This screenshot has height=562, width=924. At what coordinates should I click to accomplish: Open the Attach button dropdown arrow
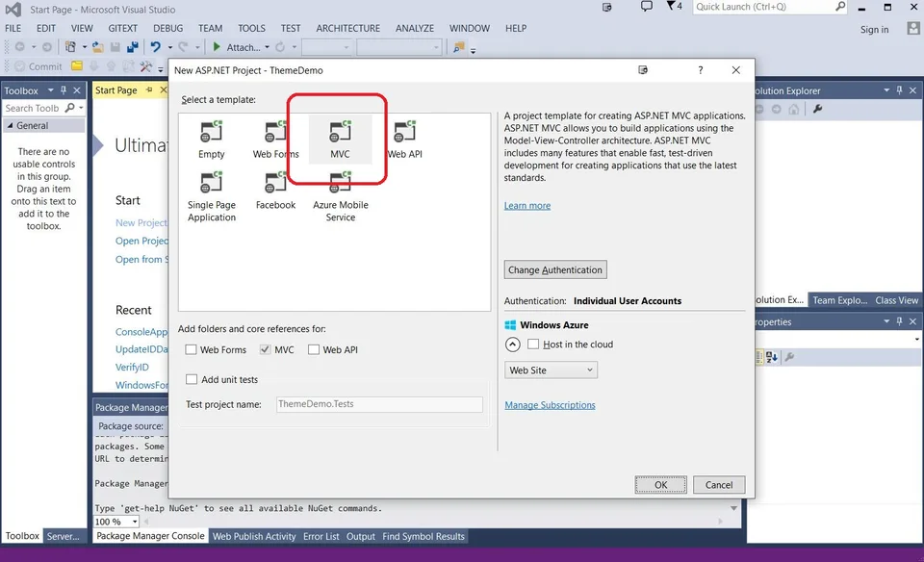(x=267, y=47)
